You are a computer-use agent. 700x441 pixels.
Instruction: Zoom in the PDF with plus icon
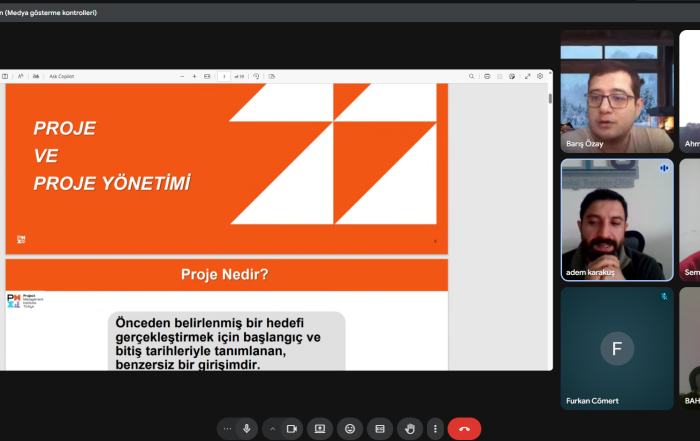[x=194, y=76]
